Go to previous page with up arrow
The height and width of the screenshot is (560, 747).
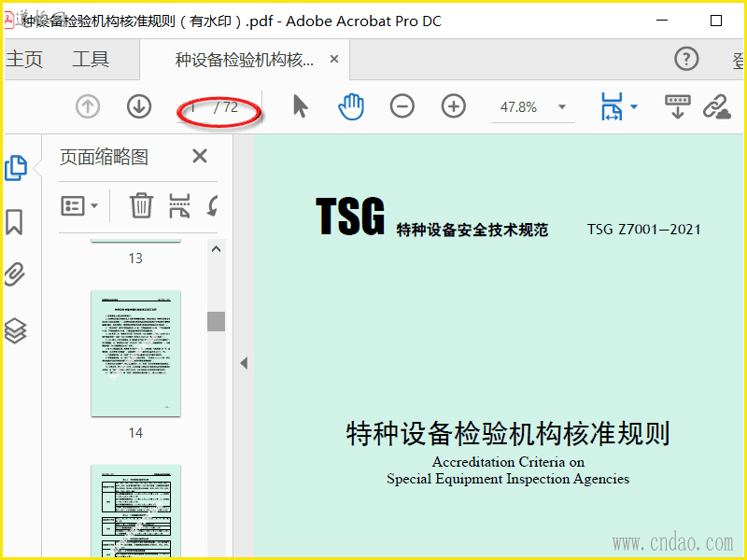[x=88, y=106]
